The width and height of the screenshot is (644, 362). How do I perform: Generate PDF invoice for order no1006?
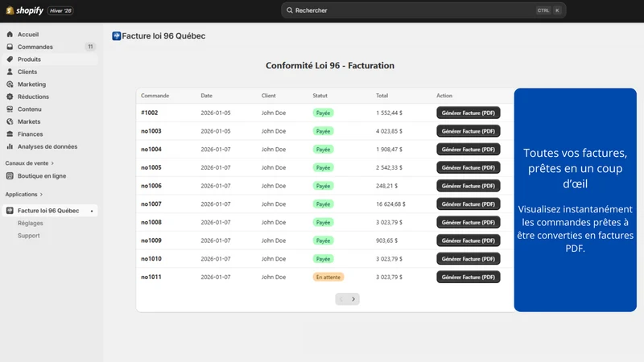click(x=469, y=186)
